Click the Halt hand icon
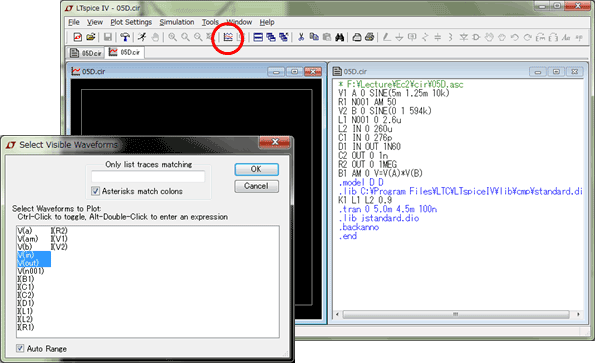Viewport: 595px width, 363px height. 155,37
